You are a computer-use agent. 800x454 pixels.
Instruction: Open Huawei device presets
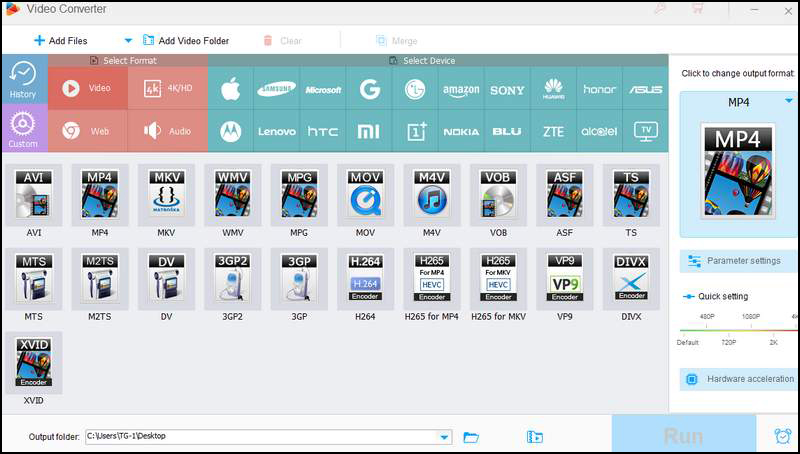pos(554,89)
